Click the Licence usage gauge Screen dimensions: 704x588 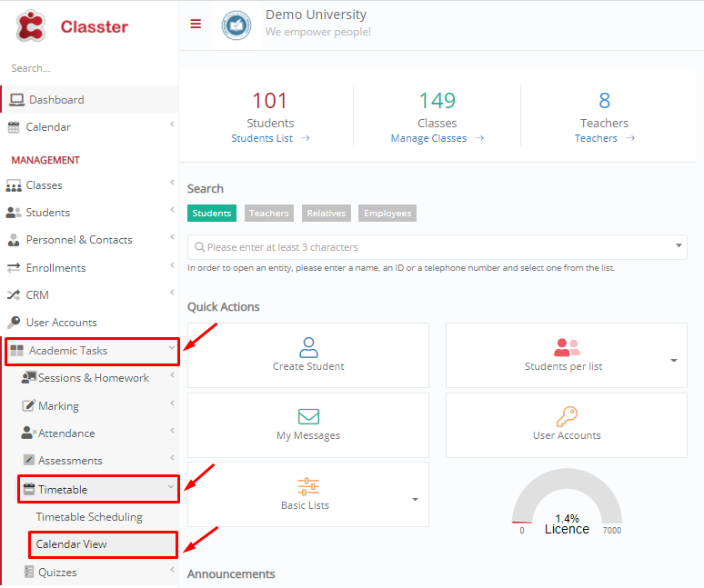click(x=567, y=502)
